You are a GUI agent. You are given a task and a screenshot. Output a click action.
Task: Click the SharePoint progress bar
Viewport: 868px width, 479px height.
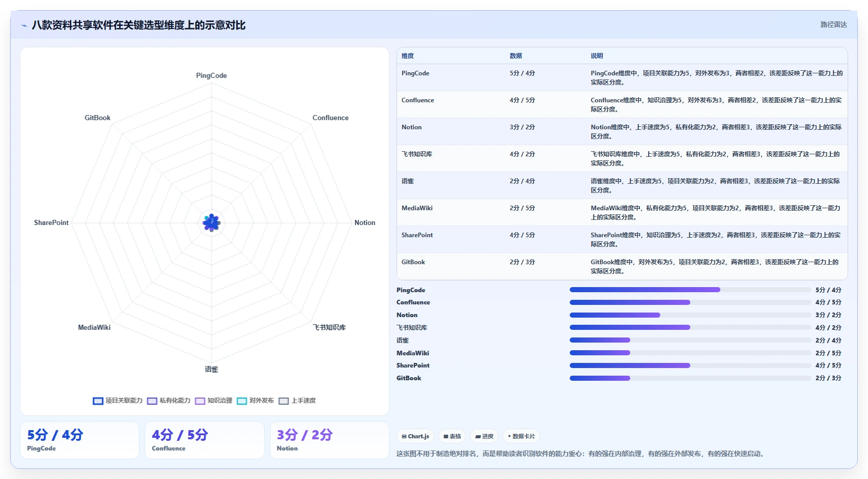point(690,365)
